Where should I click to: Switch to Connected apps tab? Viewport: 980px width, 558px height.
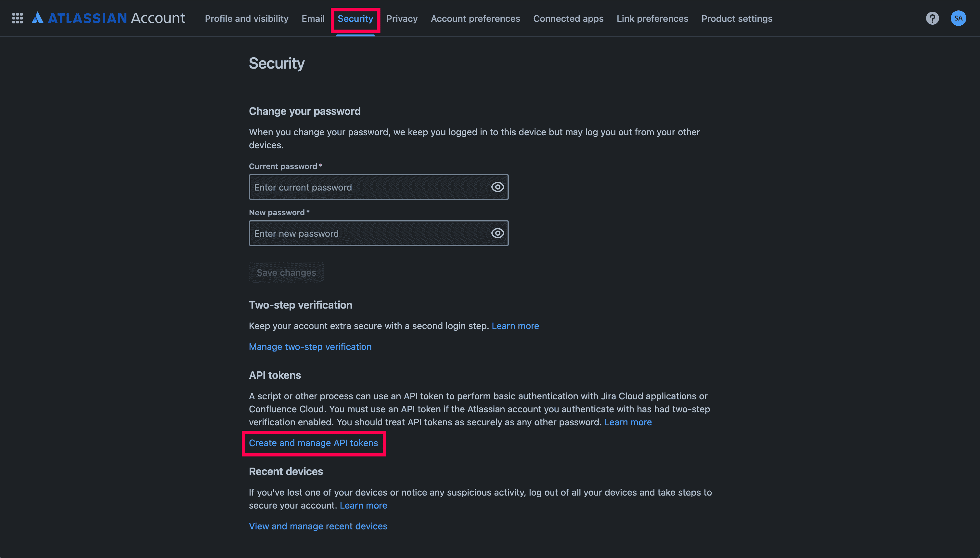[568, 19]
